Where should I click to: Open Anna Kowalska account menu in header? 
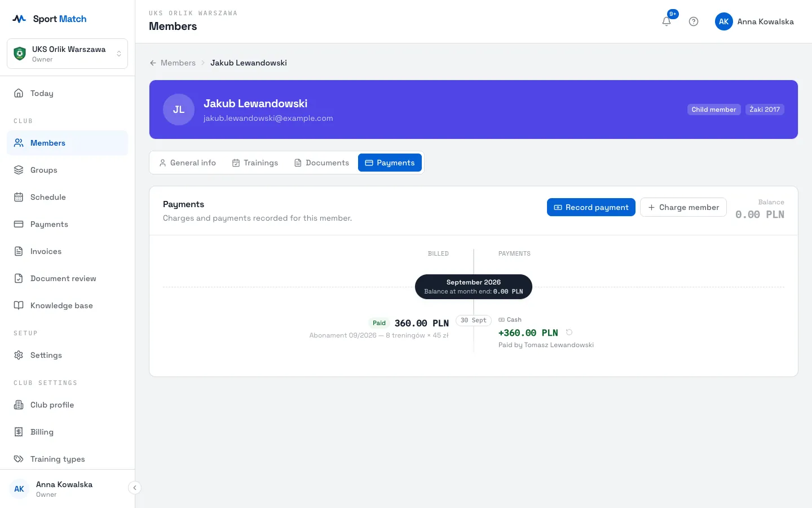tap(754, 21)
